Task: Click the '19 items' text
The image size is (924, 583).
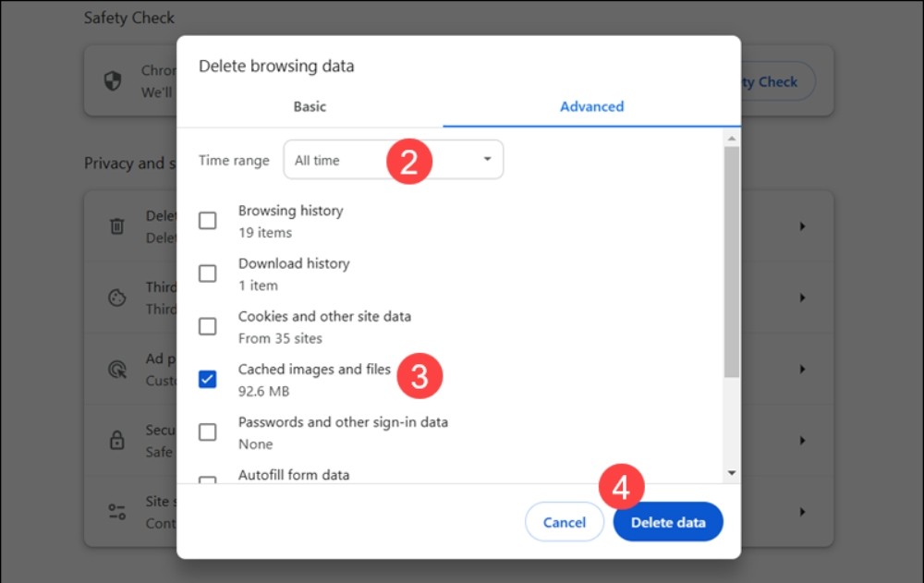Action: [x=265, y=233]
